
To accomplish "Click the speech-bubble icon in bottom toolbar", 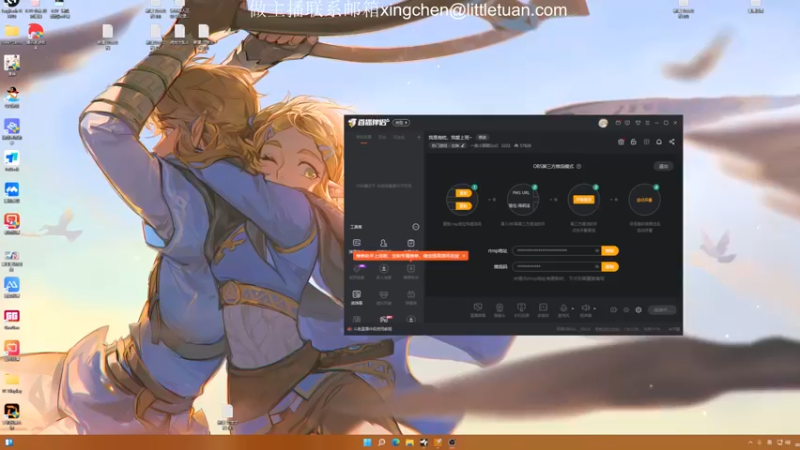I will click(x=478, y=308).
